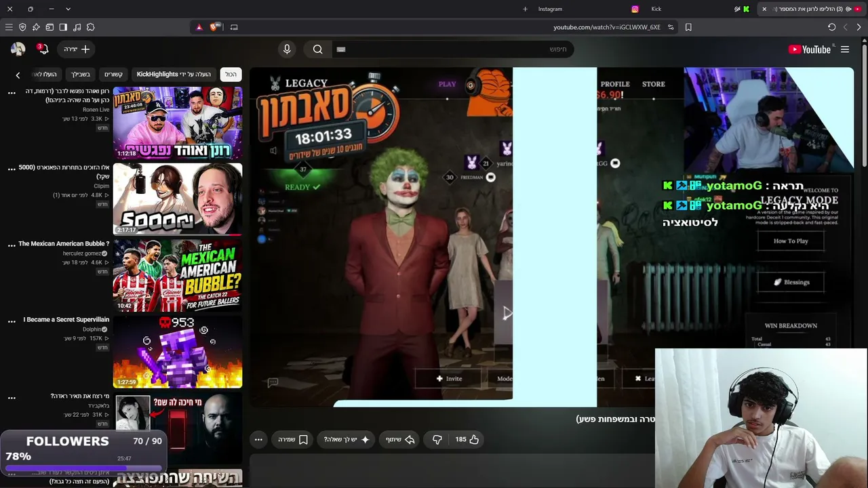The image size is (868, 488).
Task: Open the Create (יצירה) button
Action: 77,49
